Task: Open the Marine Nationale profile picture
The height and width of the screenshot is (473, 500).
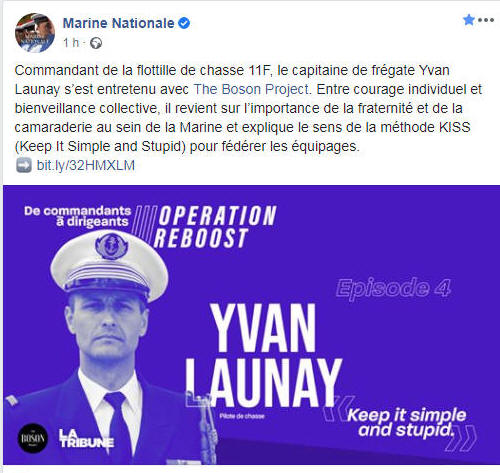Action: pyautogui.click(x=35, y=32)
